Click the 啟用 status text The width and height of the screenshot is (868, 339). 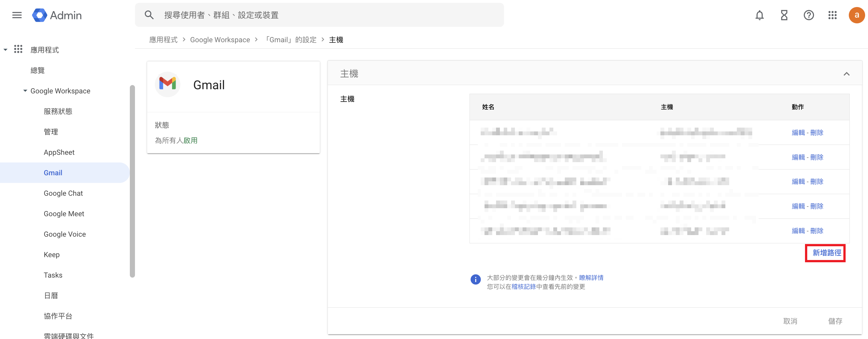point(190,140)
